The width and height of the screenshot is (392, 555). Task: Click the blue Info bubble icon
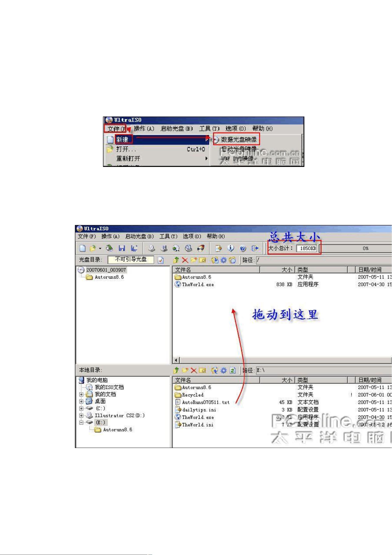point(231,248)
